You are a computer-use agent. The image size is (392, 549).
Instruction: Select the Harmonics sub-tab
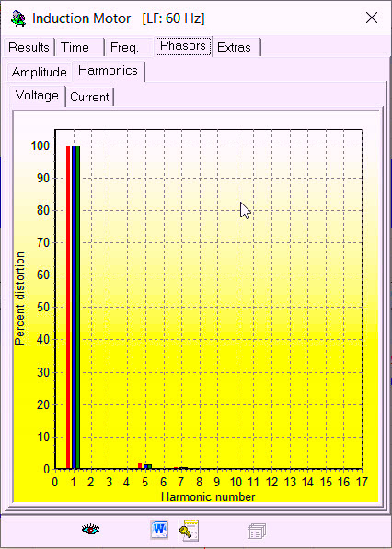[108, 70]
